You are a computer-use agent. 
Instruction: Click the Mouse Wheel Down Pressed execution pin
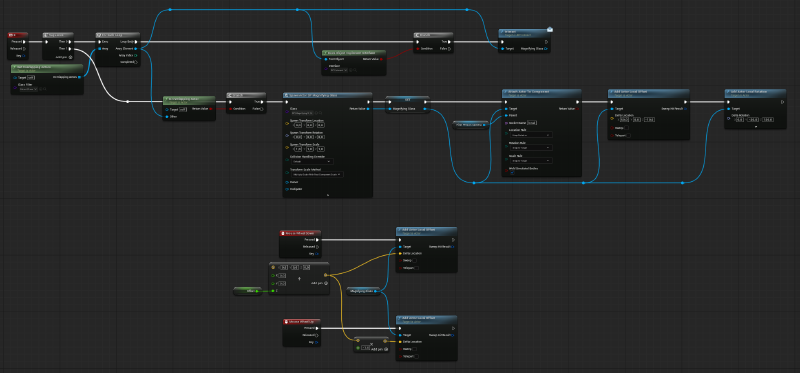click(x=317, y=239)
